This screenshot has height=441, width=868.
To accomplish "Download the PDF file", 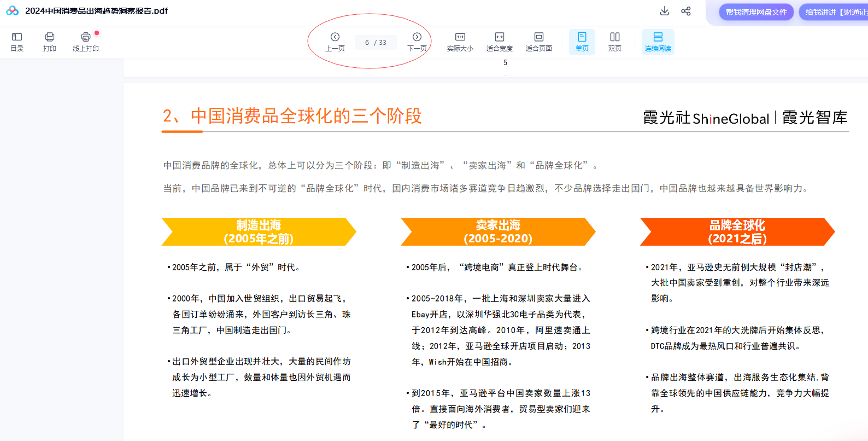I will (665, 11).
